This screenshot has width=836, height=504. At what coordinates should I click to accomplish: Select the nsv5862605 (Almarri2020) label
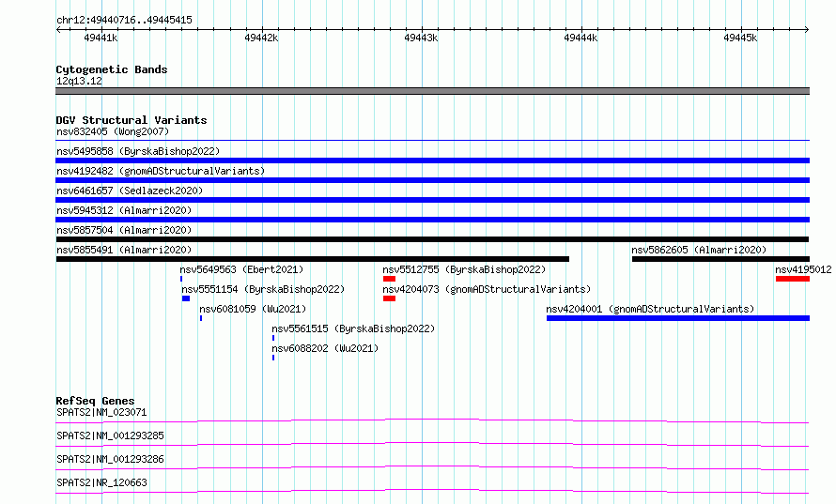tap(699, 250)
